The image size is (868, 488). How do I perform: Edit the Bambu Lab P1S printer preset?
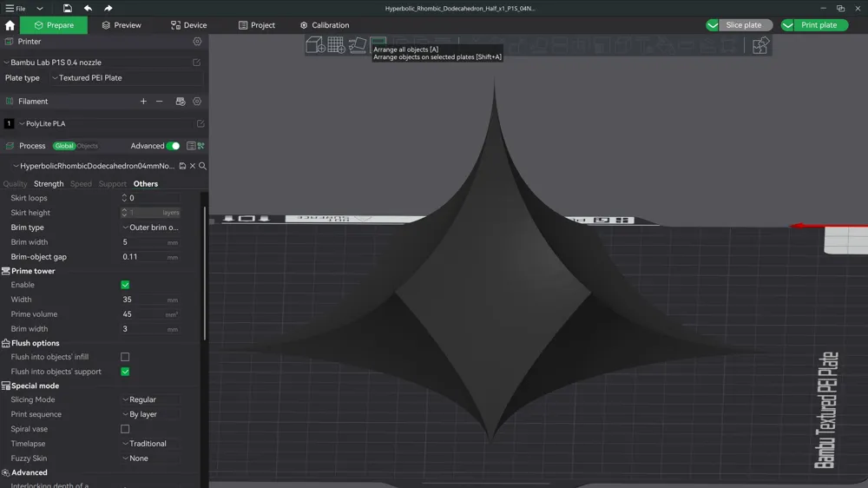196,63
